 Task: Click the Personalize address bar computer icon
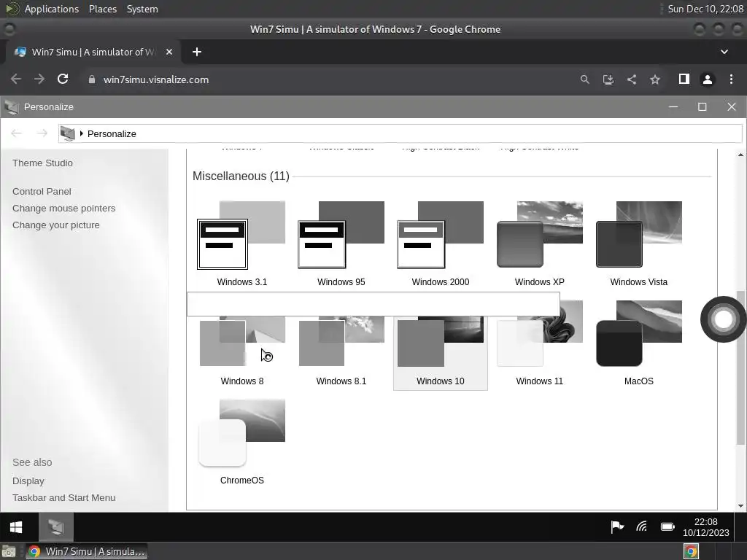[x=68, y=134]
